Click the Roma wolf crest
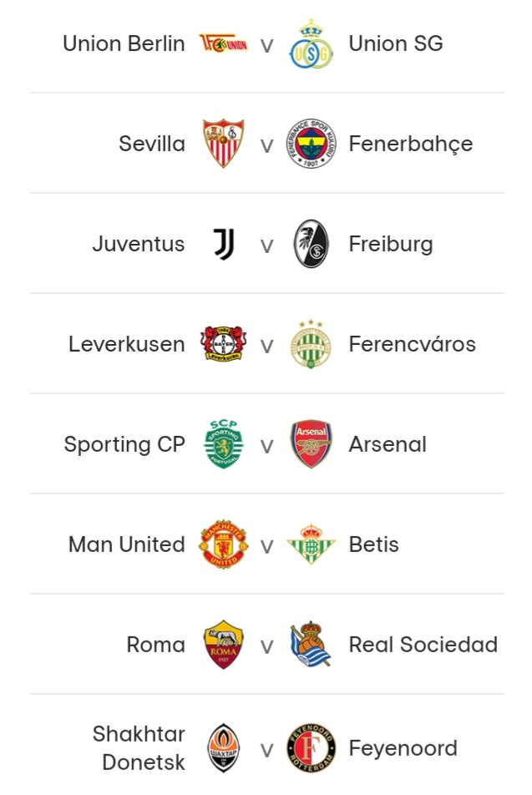Viewport: 532px width, 795px height. click(x=224, y=645)
